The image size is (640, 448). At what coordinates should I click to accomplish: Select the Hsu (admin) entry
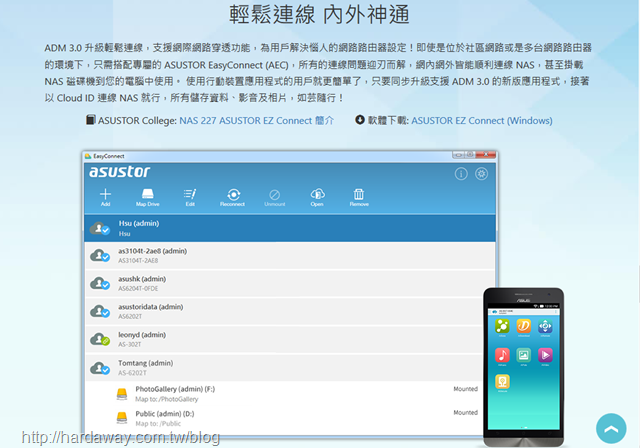[x=290, y=228]
